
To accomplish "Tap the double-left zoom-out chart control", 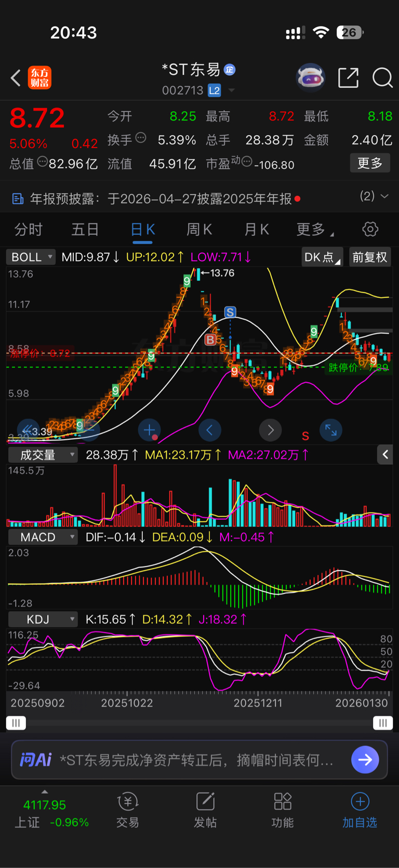I will click(28, 429).
